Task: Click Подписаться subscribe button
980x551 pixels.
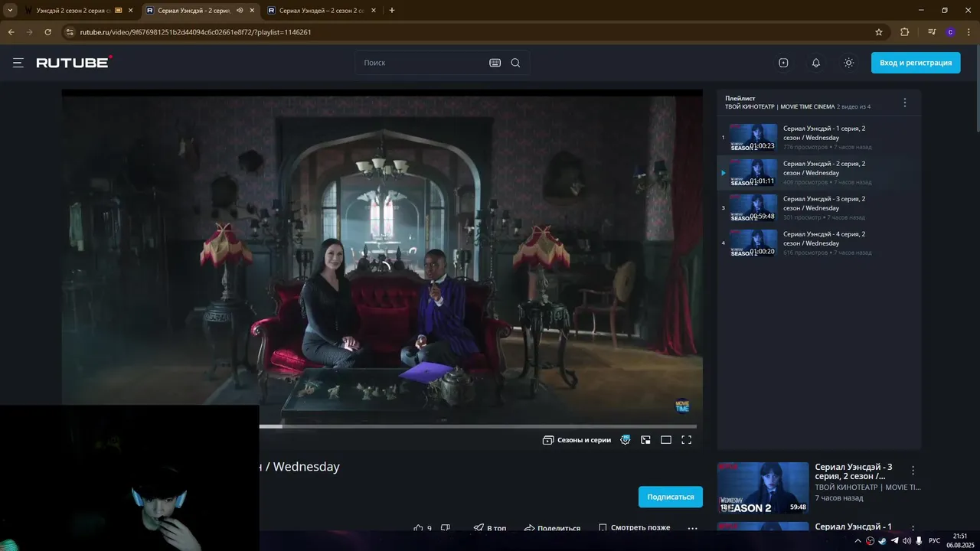Action: (671, 497)
